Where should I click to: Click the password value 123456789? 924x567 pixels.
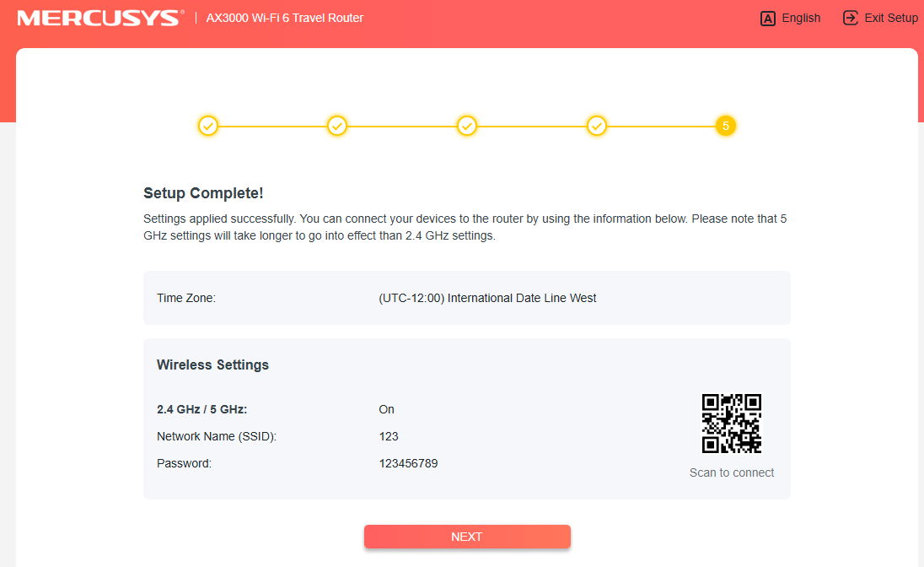coord(408,463)
